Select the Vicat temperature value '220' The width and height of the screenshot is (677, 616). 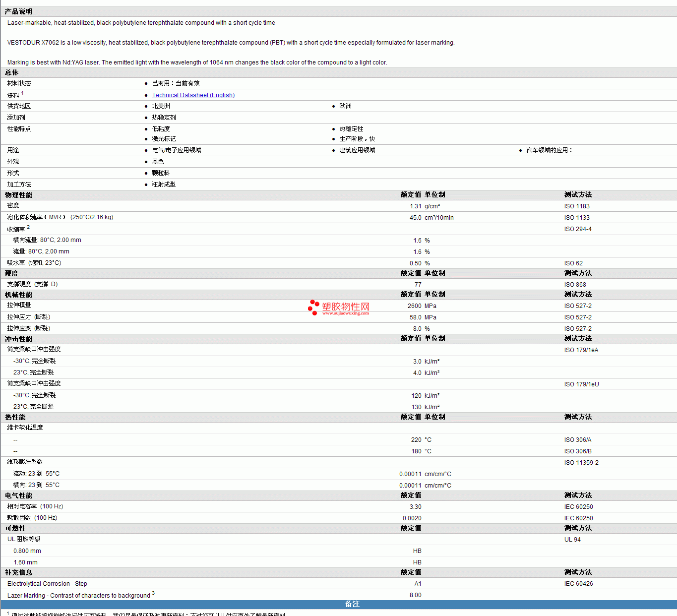417,440
